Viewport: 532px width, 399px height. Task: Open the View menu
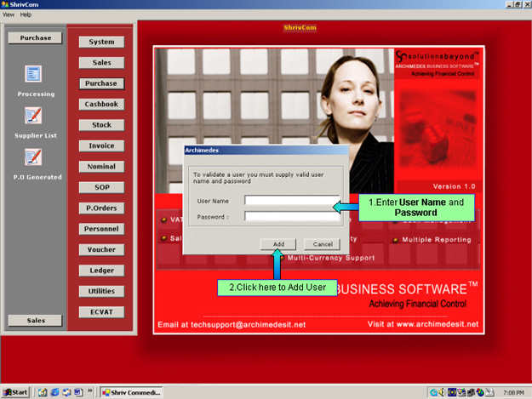(9, 14)
